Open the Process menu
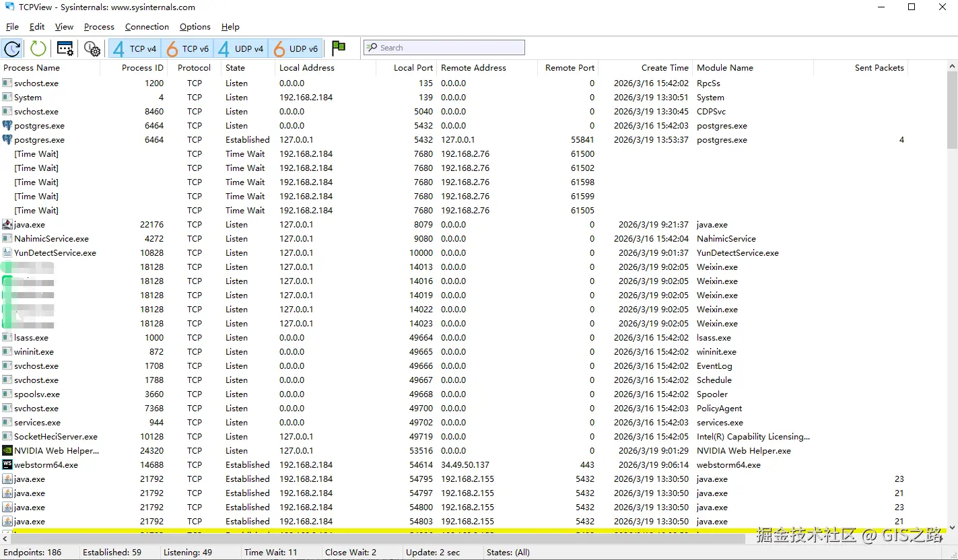 (99, 27)
